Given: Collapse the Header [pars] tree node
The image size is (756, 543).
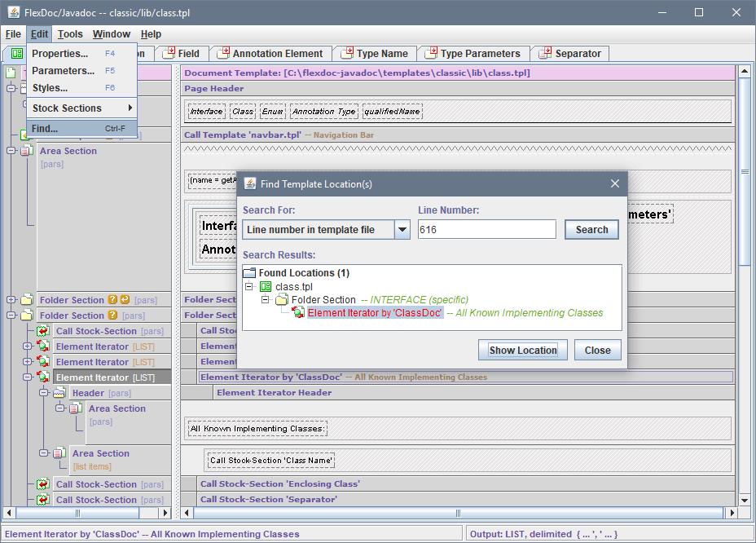Looking at the screenshot, I should coord(44,393).
